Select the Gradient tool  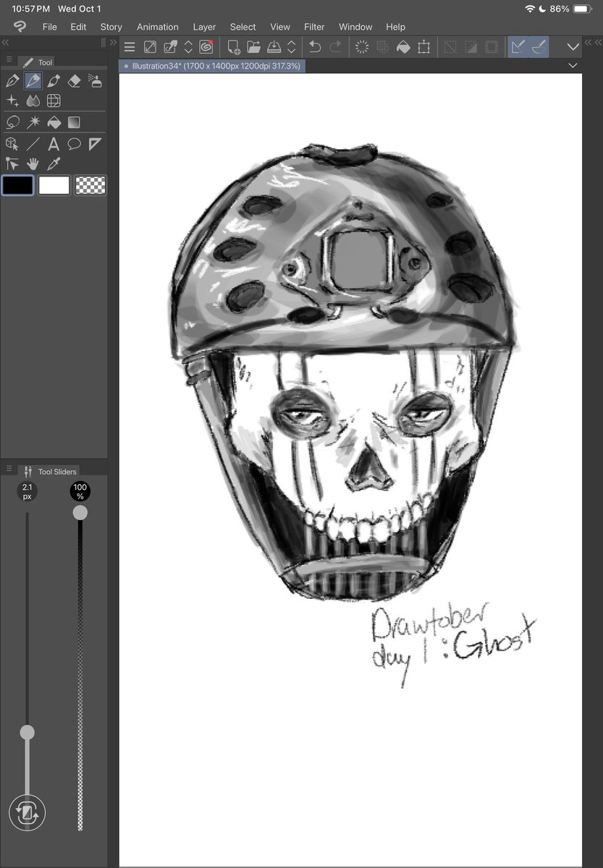[74, 122]
